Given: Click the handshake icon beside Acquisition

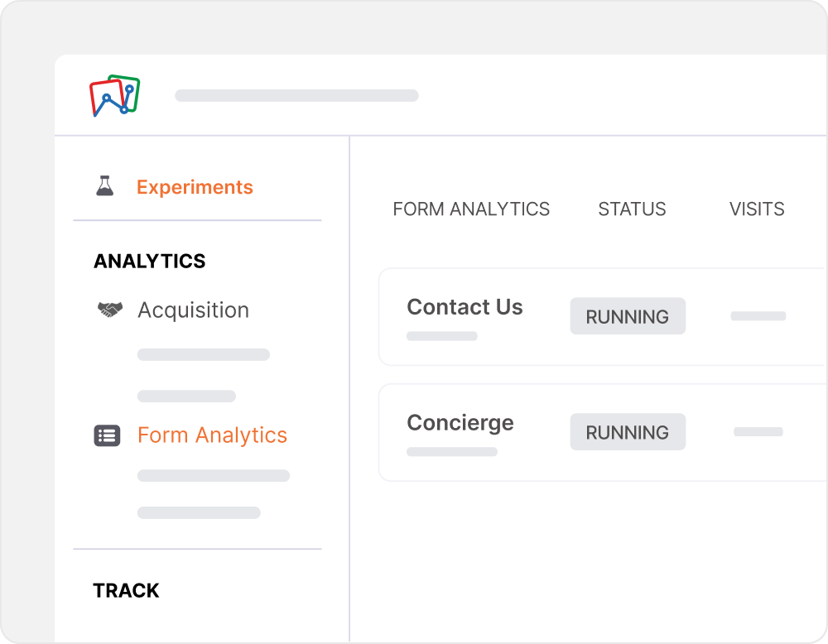Looking at the screenshot, I should 109,310.
